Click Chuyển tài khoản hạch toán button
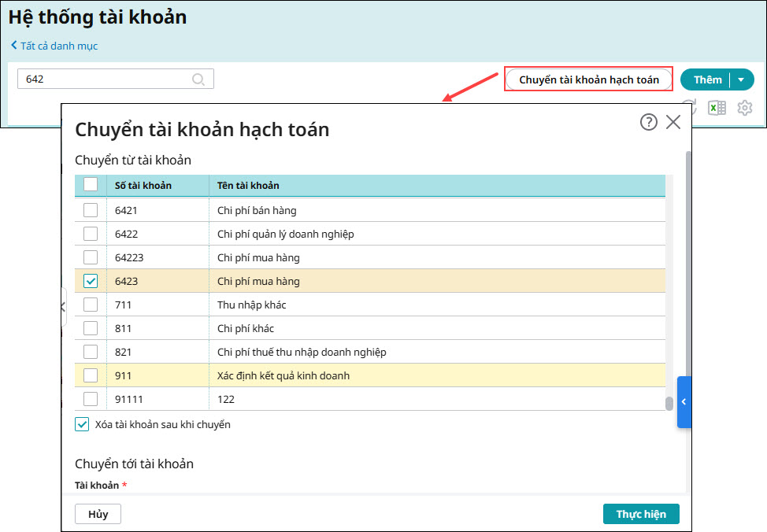Screen dimensions: 767x532 pos(588,79)
